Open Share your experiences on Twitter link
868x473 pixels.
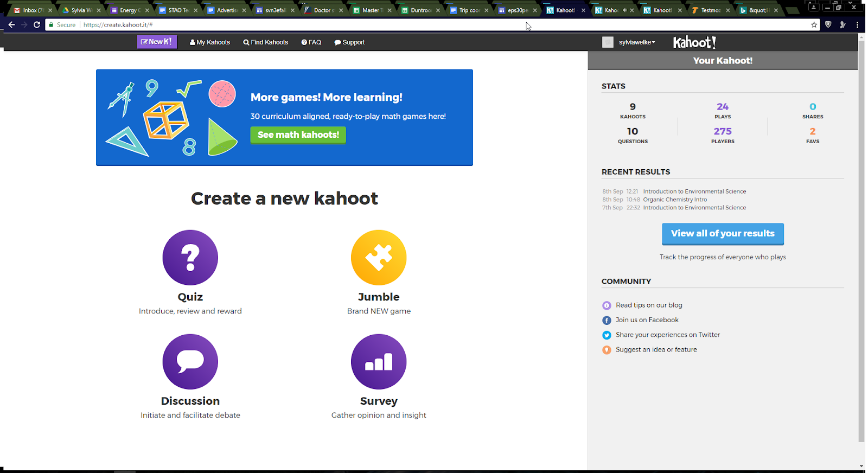pos(668,335)
